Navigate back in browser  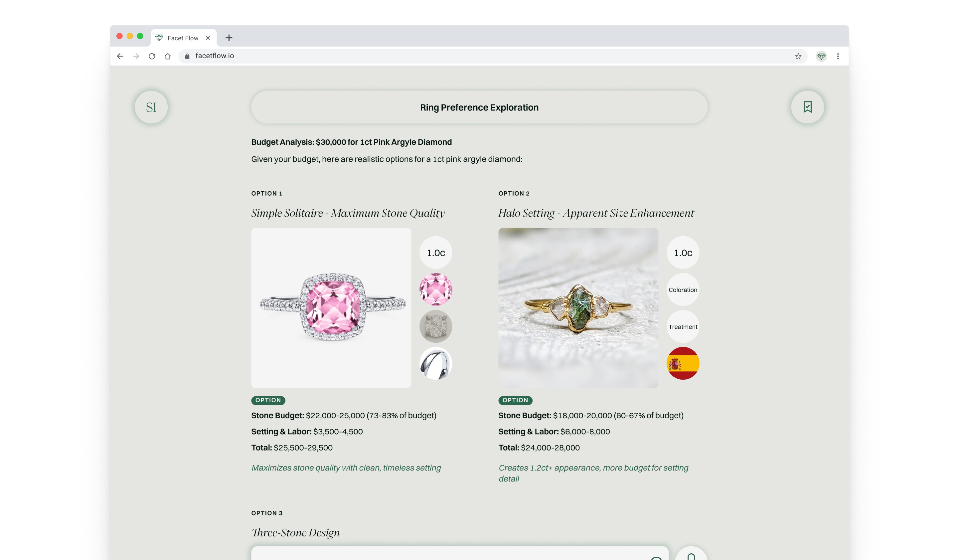(120, 56)
